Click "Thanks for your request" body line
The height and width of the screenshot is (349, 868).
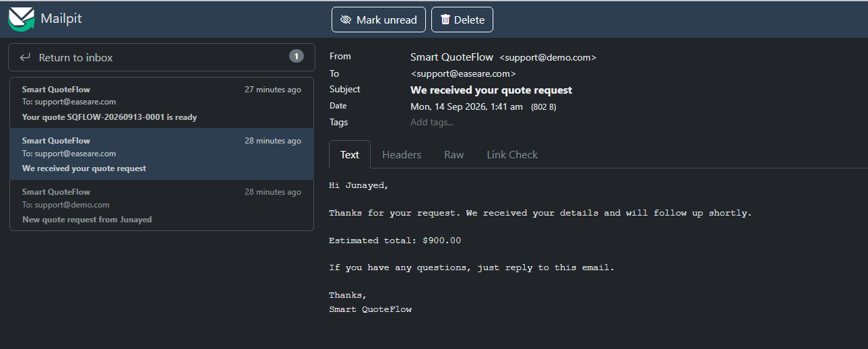540,213
